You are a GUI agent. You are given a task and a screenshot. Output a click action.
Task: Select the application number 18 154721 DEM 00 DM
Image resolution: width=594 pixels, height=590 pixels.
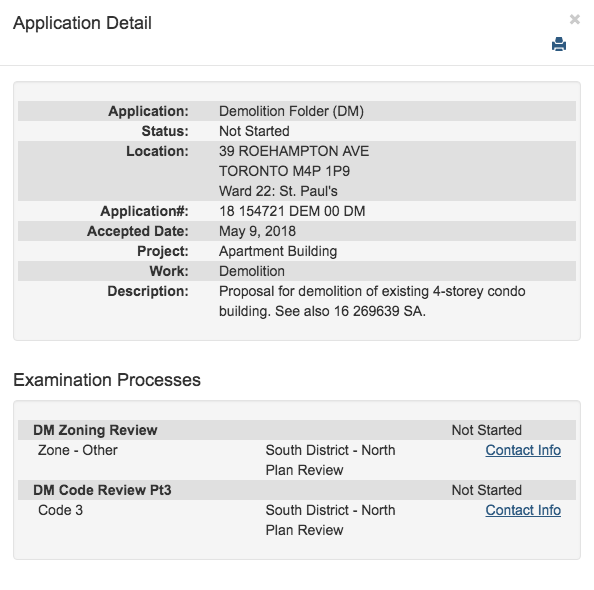(x=292, y=211)
